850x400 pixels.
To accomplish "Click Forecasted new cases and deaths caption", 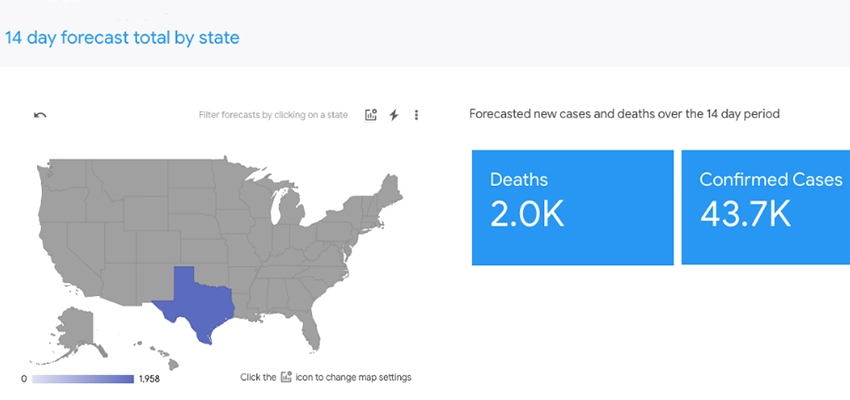I will 624,114.
